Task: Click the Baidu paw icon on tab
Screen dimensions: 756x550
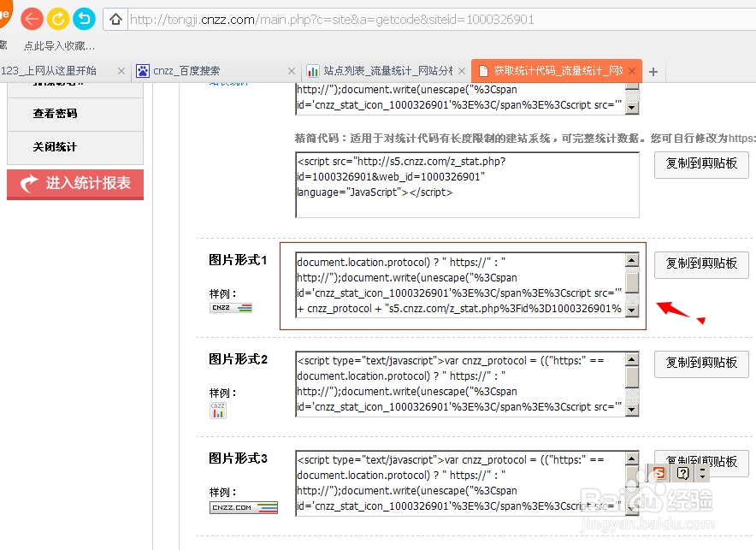Action: [142, 71]
